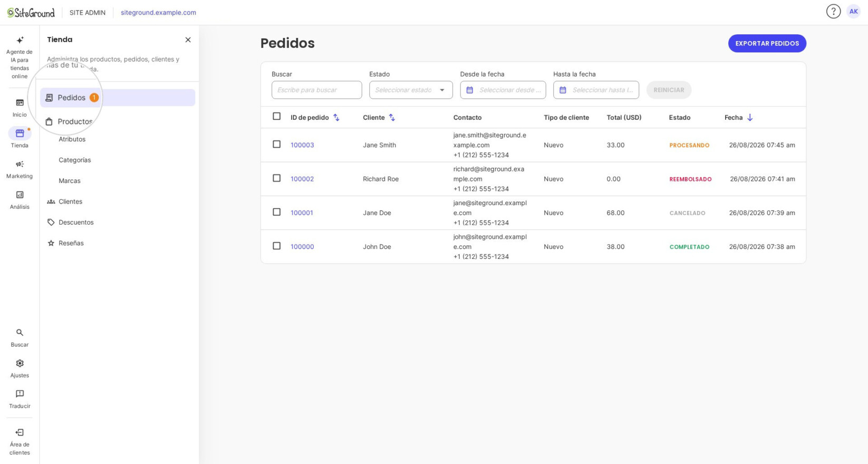The image size is (868, 464).
Task: Go to Área de clientes icon
Action: click(20, 432)
